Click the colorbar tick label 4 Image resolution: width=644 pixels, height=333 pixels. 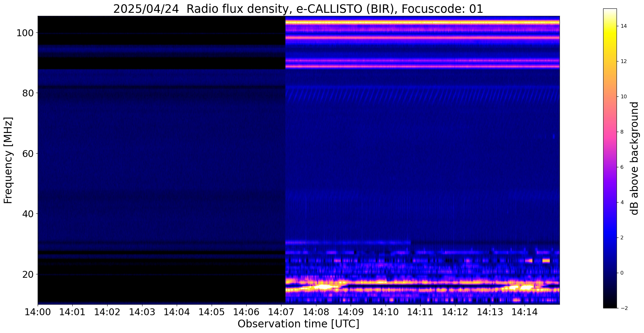point(622,203)
